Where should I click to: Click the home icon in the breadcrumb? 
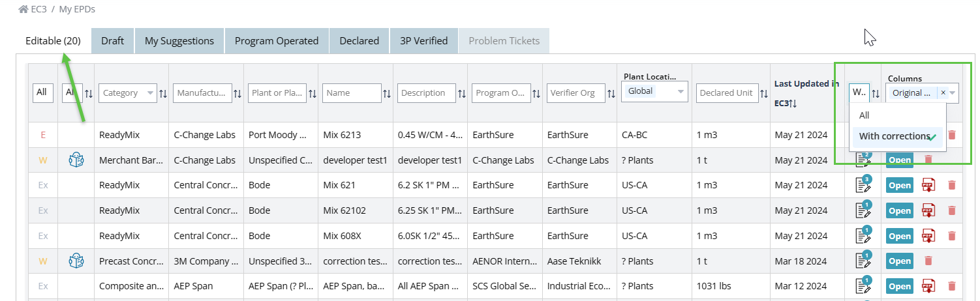tap(23, 10)
